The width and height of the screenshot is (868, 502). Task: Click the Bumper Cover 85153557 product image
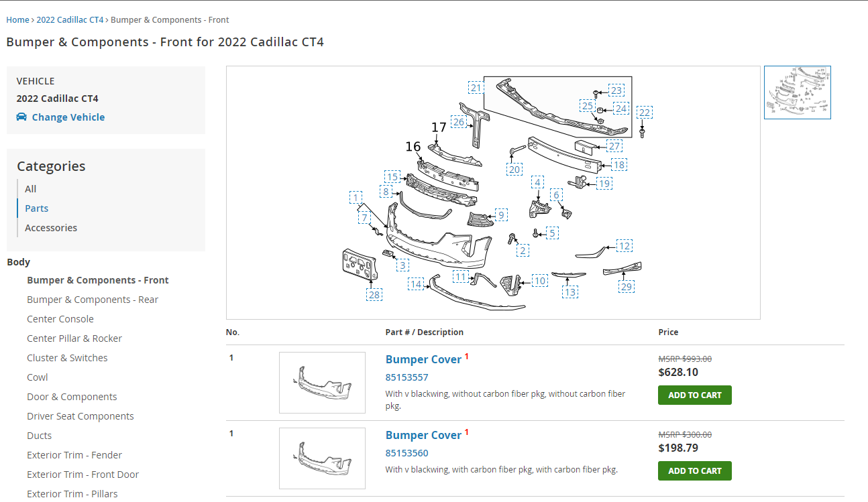point(322,383)
